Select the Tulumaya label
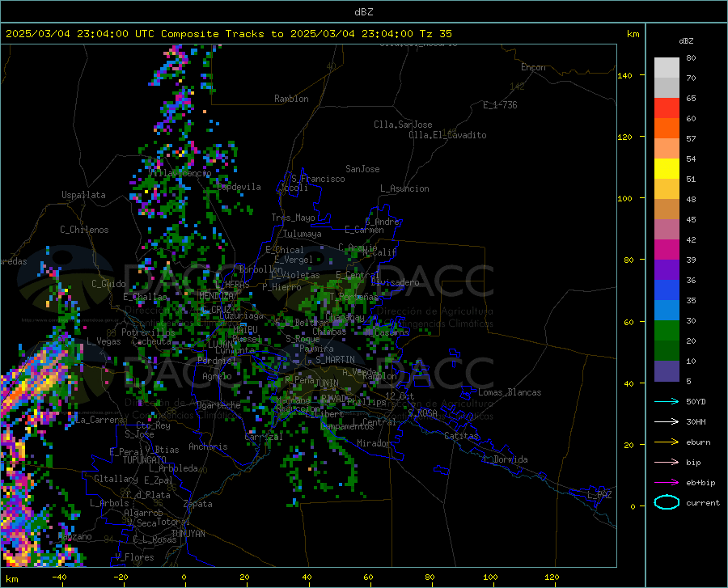The width and height of the screenshot is (728, 588). point(302,234)
